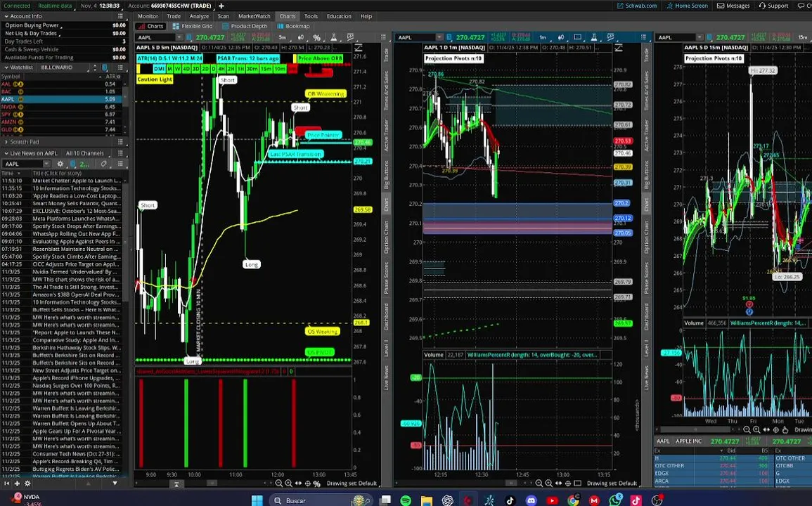Select NVDA row in watchlist

click(x=62, y=107)
